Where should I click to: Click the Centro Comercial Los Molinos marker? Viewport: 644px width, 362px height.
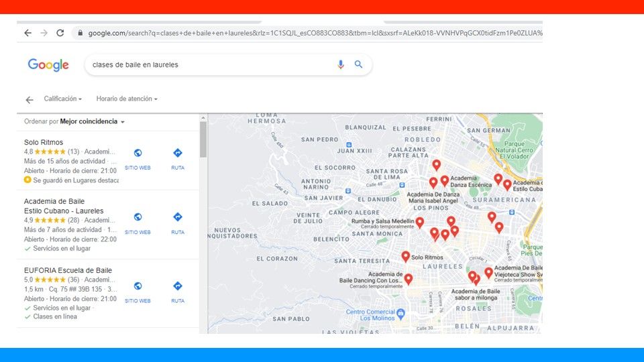point(401,314)
